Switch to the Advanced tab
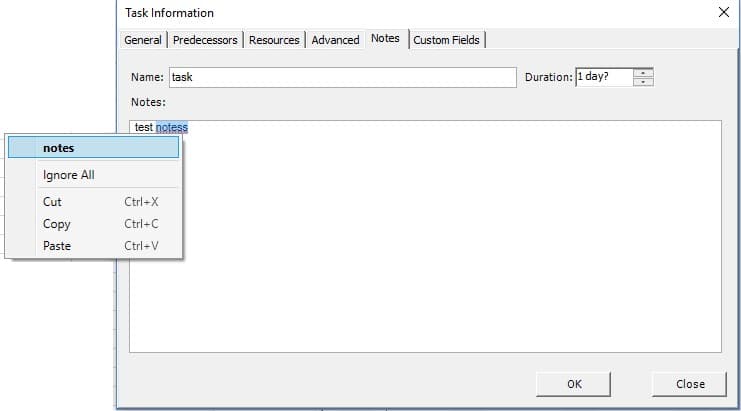 (335, 40)
